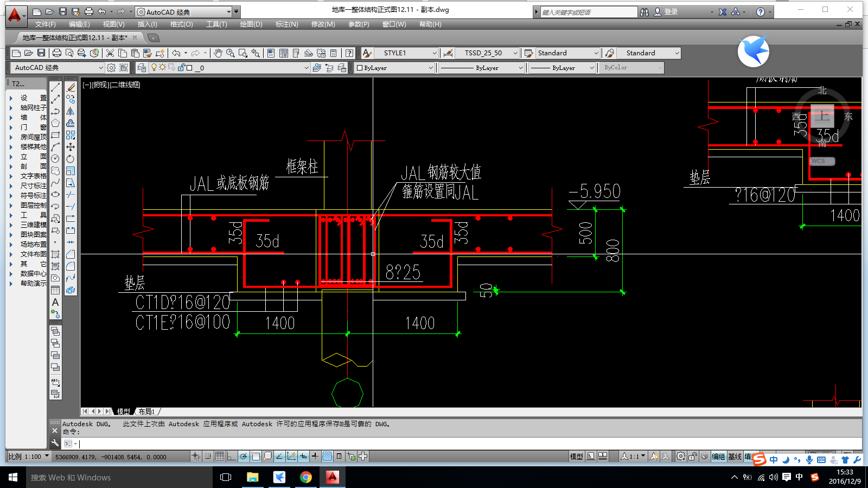Switch to the 布局1 layout tab
The width and height of the screenshot is (868, 488).
click(146, 412)
